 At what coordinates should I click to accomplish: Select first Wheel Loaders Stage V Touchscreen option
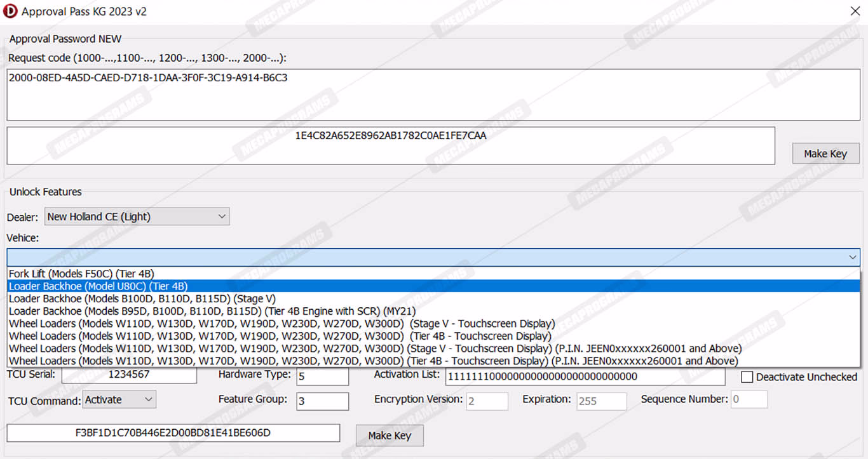tap(281, 323)
